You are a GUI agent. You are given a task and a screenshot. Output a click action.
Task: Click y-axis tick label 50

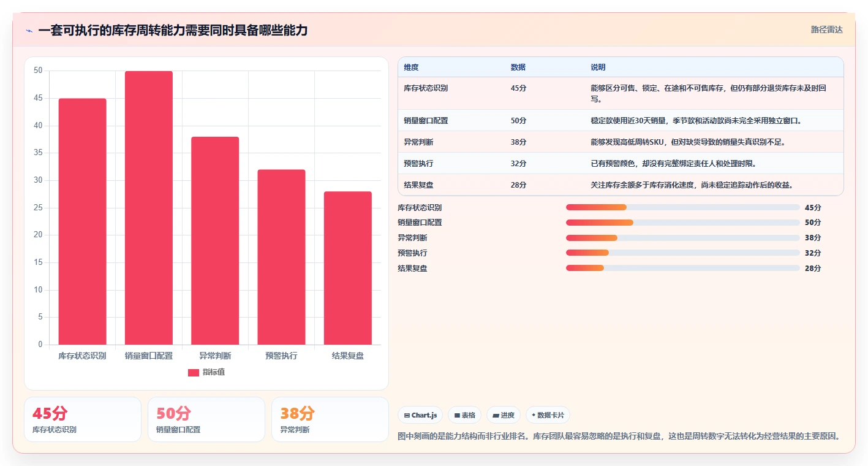coord(38,71)
